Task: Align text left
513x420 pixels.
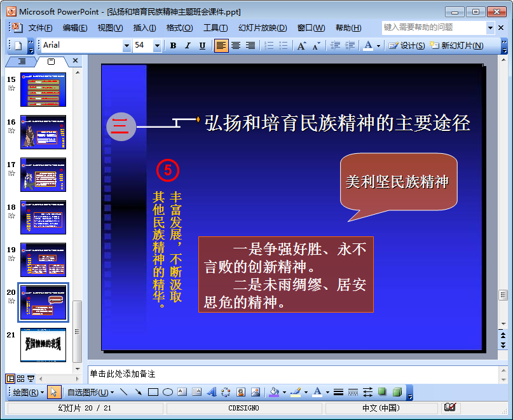Action: [221, 46]
